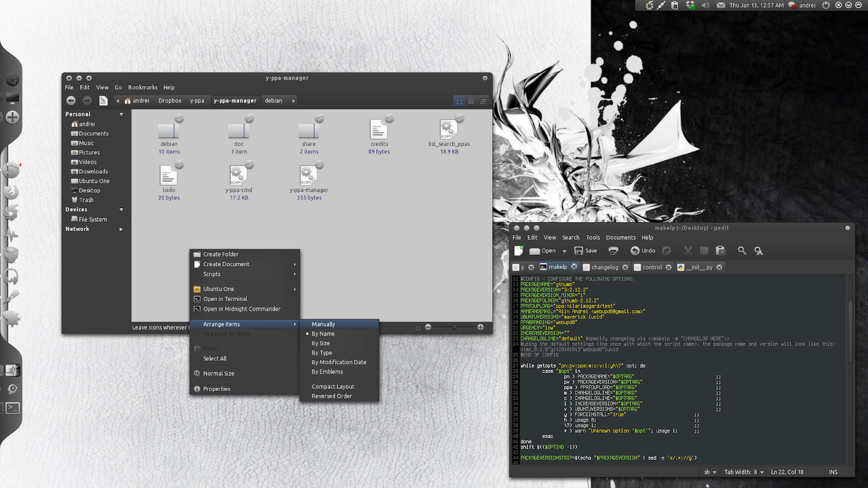
Task: Choose By Name arrangement option
Action: tap(339, 334)
